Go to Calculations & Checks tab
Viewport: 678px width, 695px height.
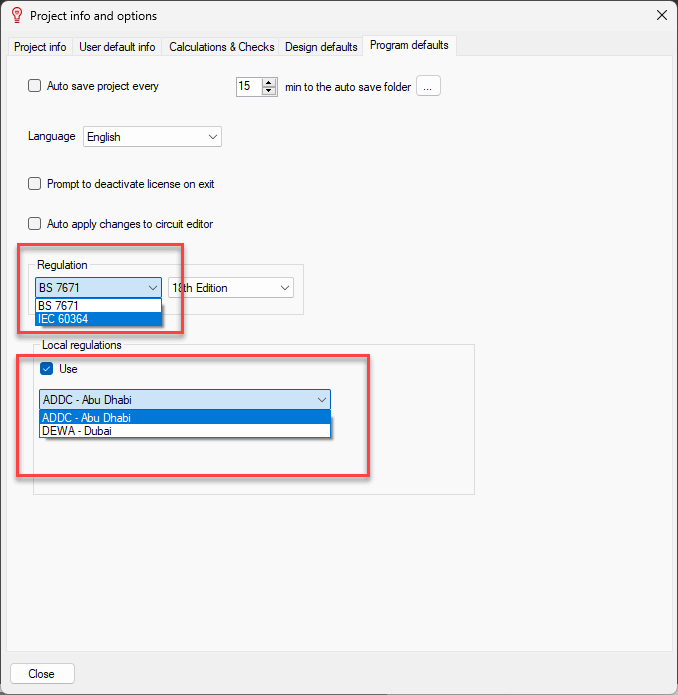pyautogui.click(x=221, y=47)
